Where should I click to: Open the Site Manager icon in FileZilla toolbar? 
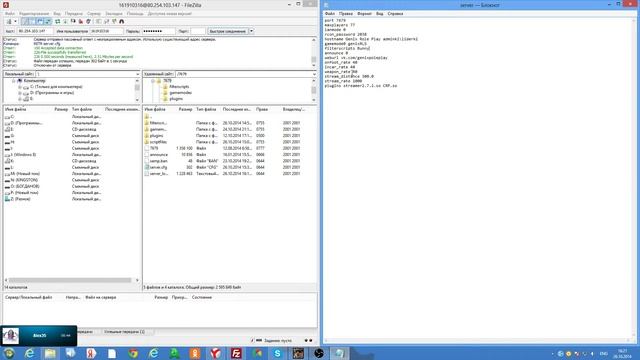click(x=9, y=21)
